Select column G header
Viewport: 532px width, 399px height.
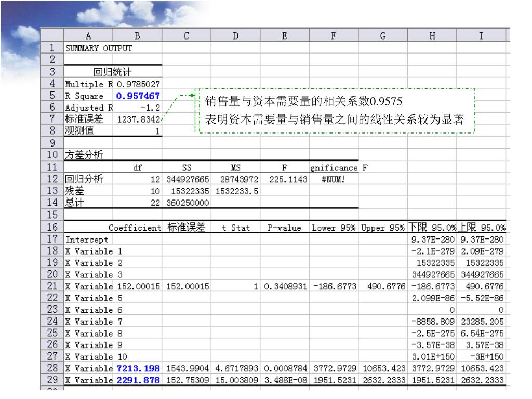click(x=383, y=36)
